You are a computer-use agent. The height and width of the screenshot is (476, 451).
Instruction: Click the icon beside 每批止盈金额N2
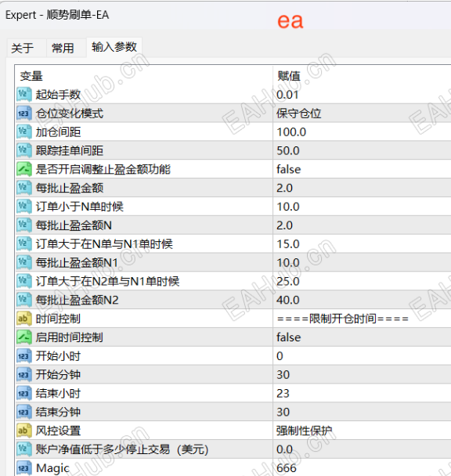(x=24, y=300)
